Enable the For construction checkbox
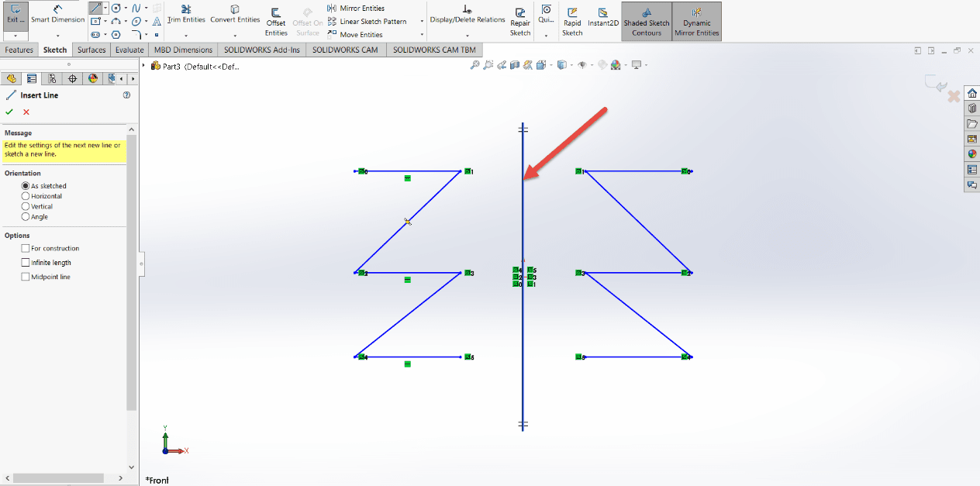980x486 pixels. click(x=26, y=249)
